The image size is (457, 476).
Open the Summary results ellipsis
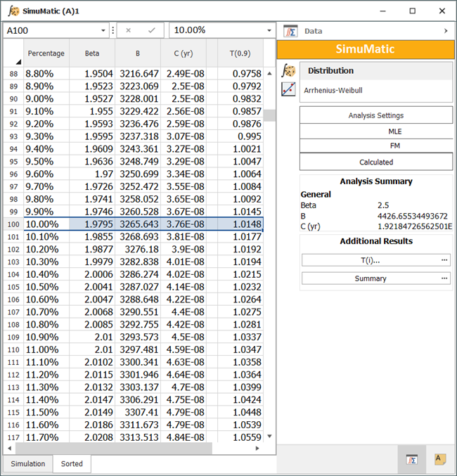click(444, 278)
